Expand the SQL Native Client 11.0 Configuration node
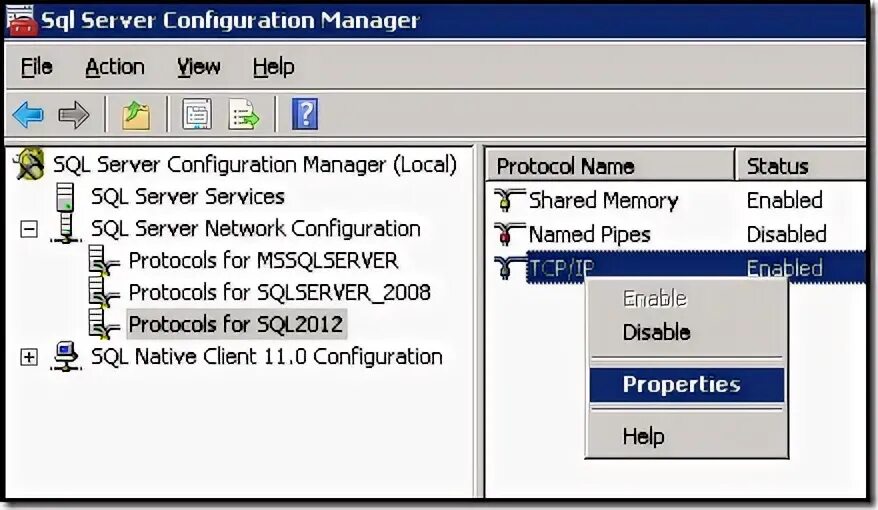The width and height of the screenshot is (878, 510). (29, 357)
